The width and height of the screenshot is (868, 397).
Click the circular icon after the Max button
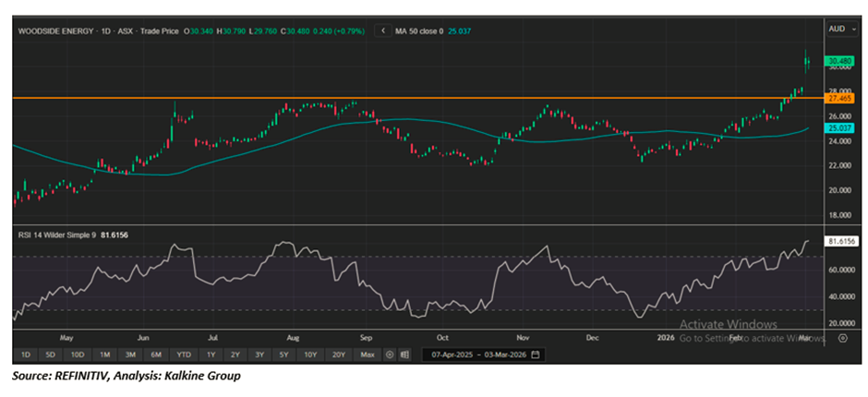pyautogui.click(x=390, y=355)
